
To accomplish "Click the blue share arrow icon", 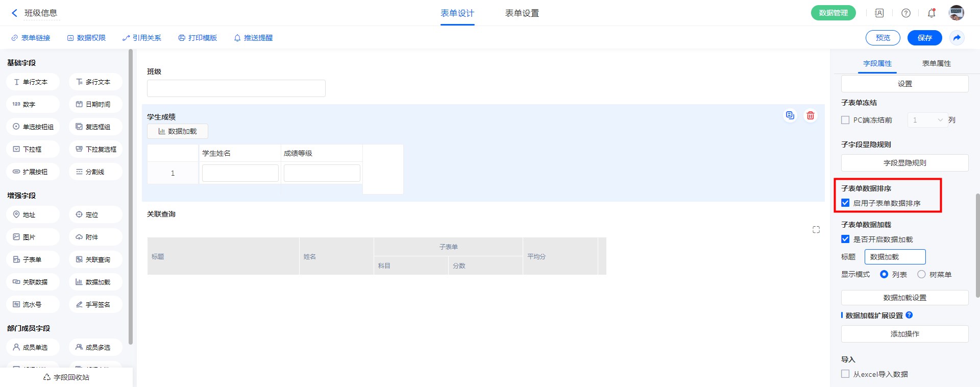I will coord(957,38).
